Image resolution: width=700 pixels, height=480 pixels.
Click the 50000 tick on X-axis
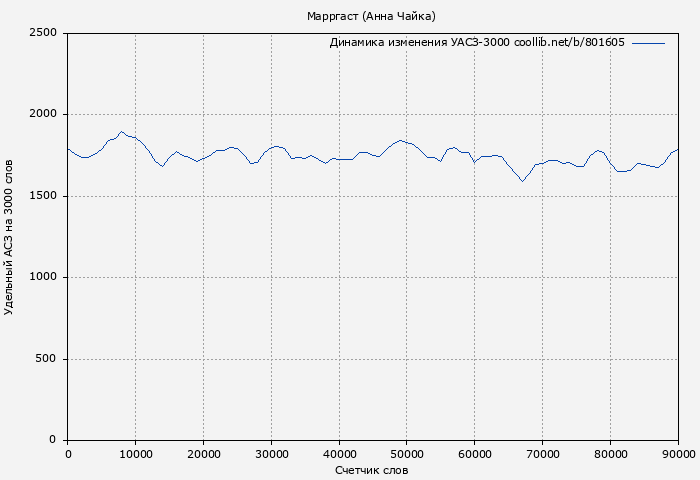(407, 454)
